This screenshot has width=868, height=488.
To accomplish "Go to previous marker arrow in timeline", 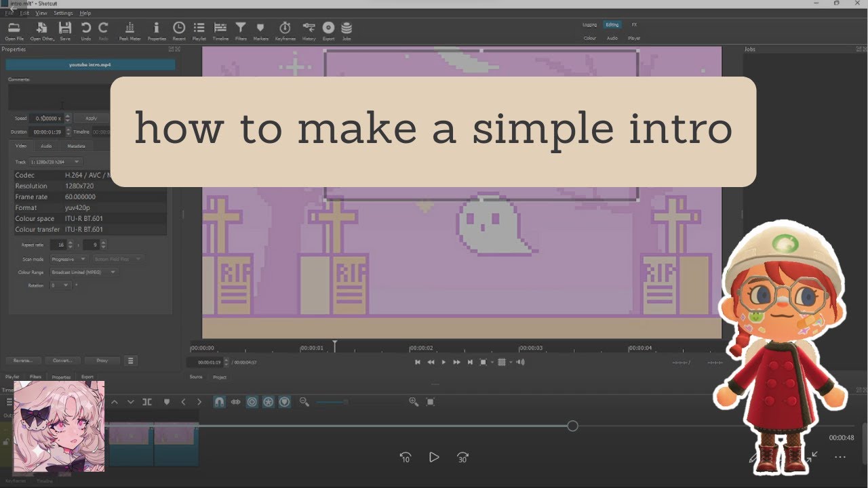I will 183,402.
